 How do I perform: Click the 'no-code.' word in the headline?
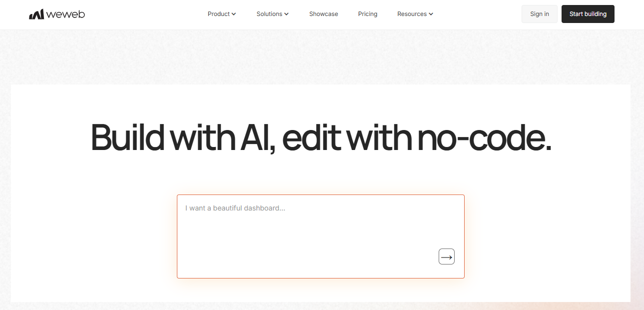[484, 137]
